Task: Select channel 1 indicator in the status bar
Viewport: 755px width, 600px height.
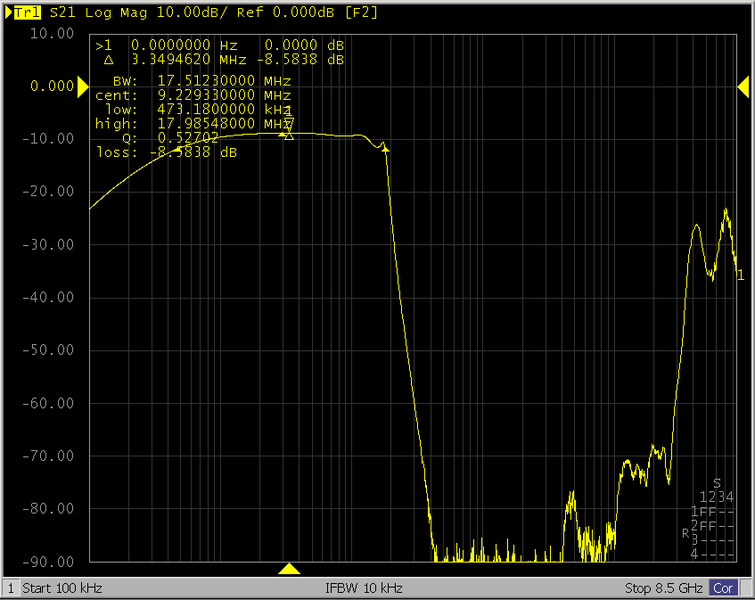Action: coord(11,588)
